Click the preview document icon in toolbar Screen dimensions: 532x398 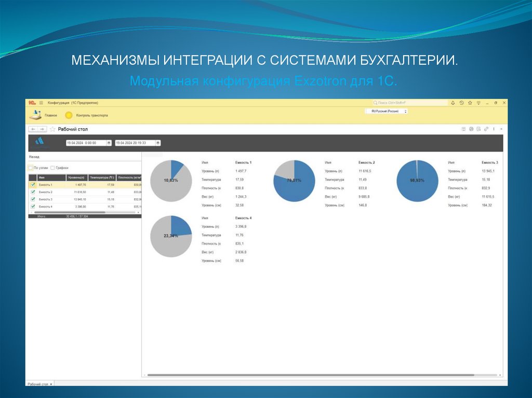point(478,129)
